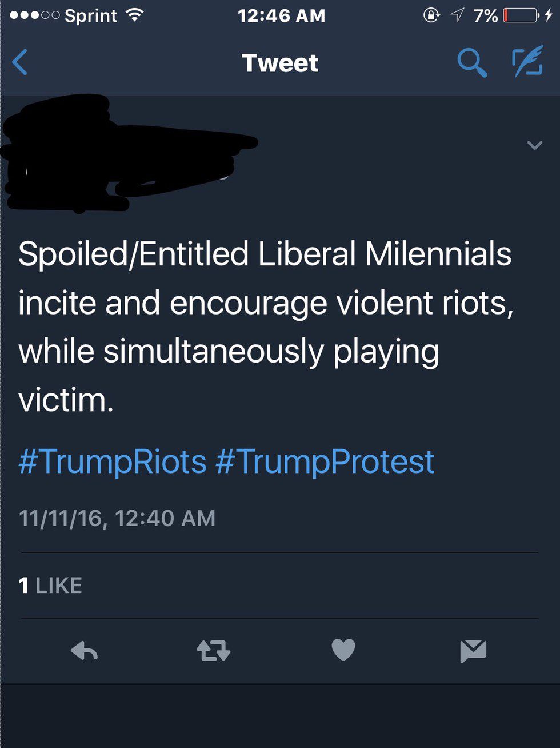Tap the 12:46 AM status bar clock

(x=281, y=15)
